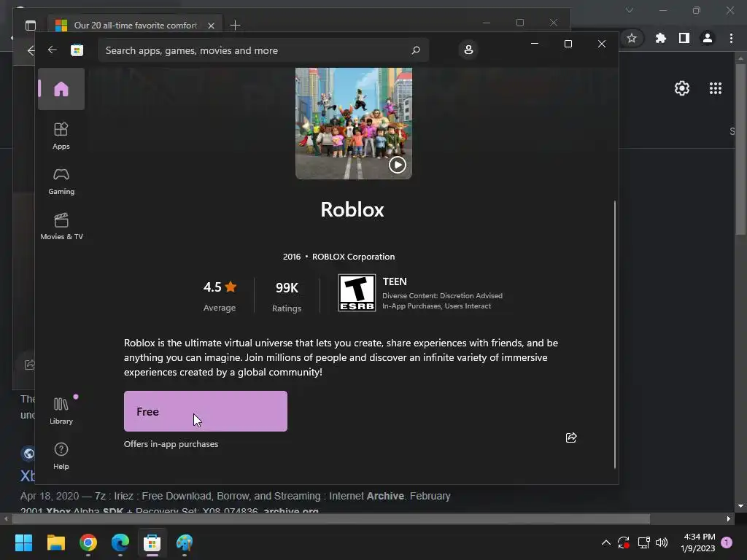Click the search magnifier icon
747x560 pixels.
coord(416,50)
